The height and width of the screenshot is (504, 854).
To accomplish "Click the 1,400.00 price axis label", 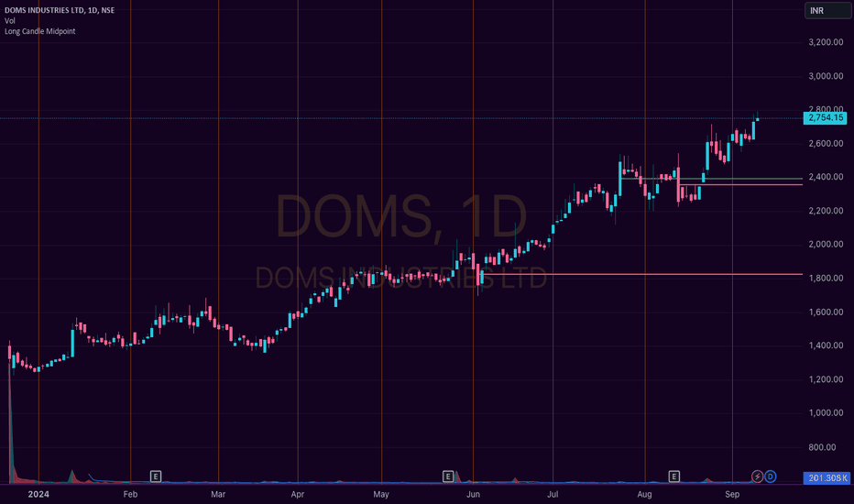I will pyautogui.click(x=826, y=345).
